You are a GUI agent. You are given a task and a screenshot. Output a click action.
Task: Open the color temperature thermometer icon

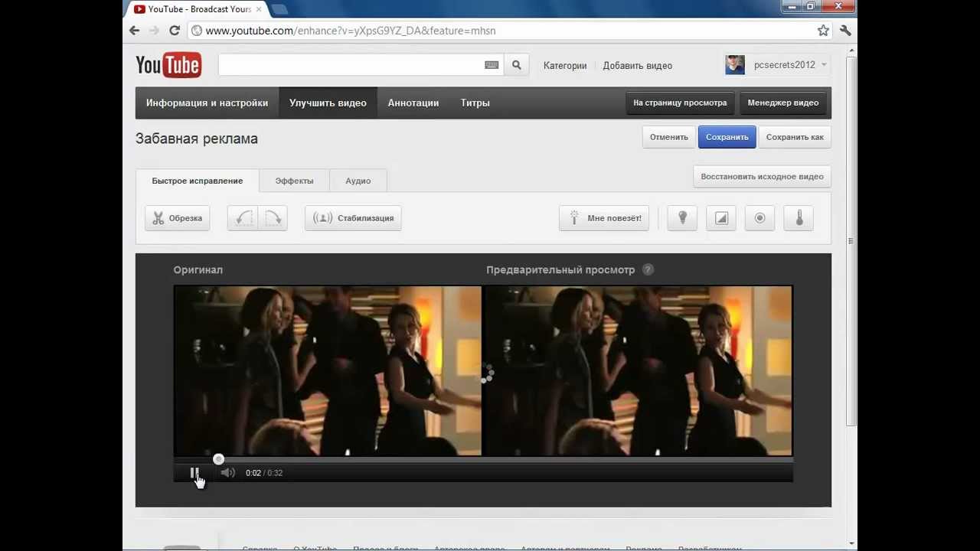tap(799, 218)
